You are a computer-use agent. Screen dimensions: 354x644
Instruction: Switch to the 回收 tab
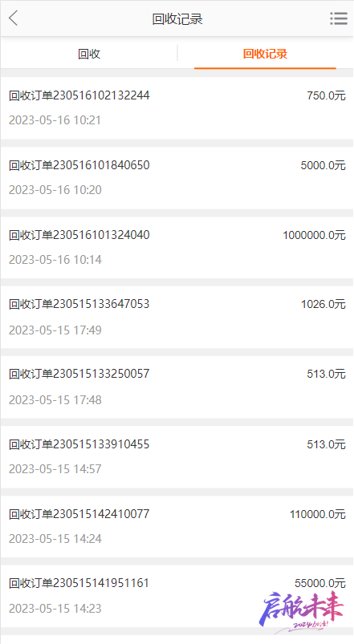click(x=89, y=54)
